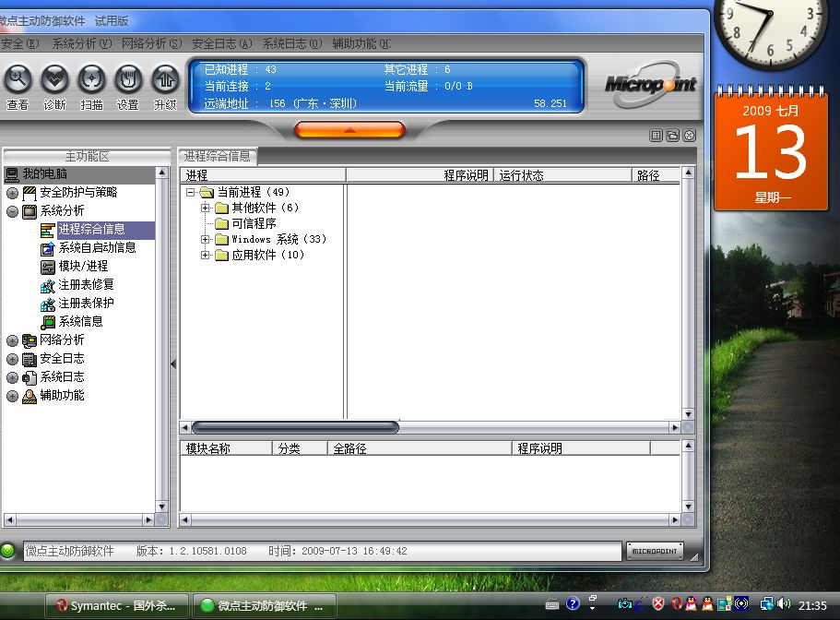Collapse the top panel with the orange arrow button

(x=349, y=130)
